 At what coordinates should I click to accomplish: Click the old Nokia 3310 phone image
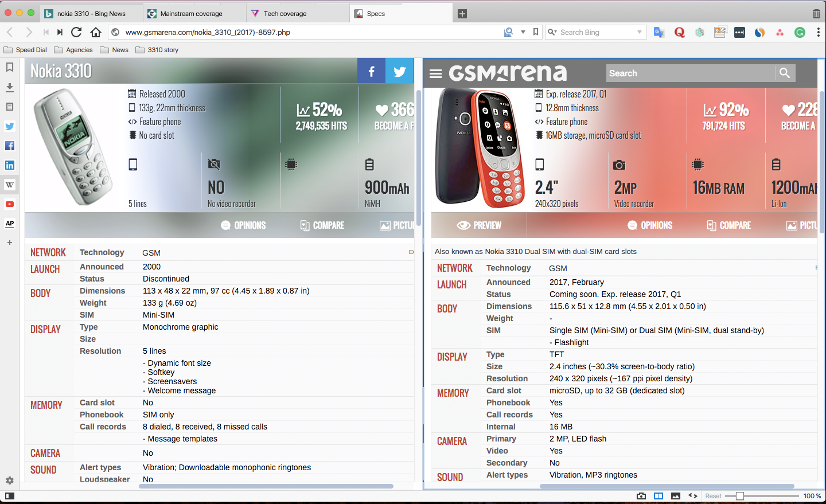[73, 147]
